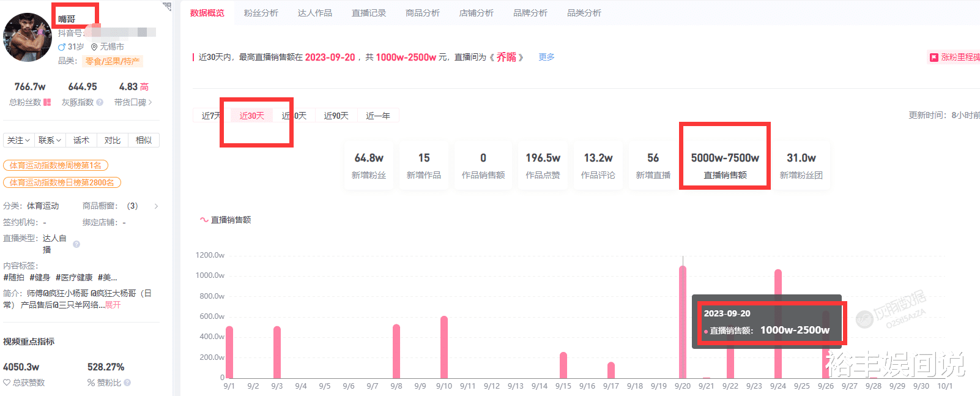Click the 更多 link

tap(546, 57)
